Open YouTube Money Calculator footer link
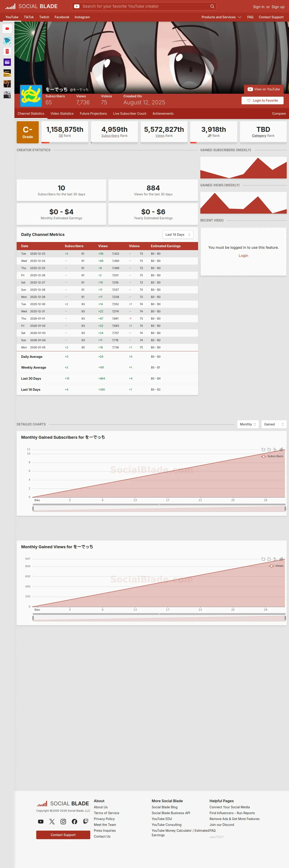 point(180,833)
